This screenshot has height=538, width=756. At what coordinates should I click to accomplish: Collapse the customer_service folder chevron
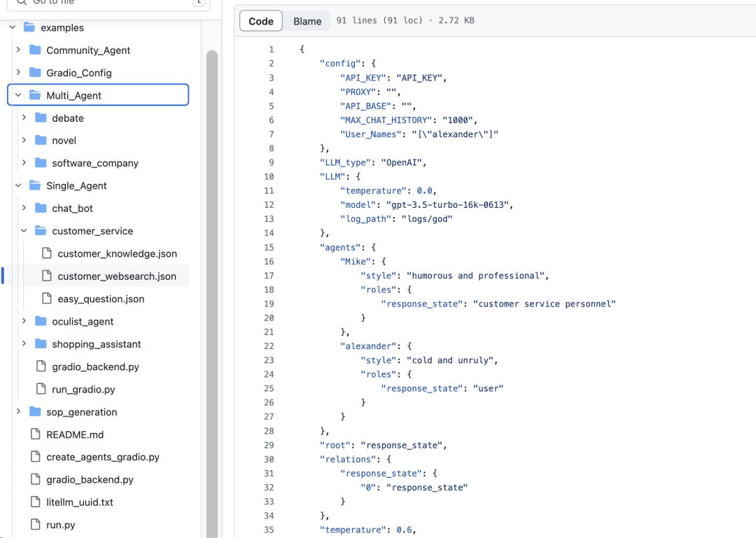(x=24, y=231)
